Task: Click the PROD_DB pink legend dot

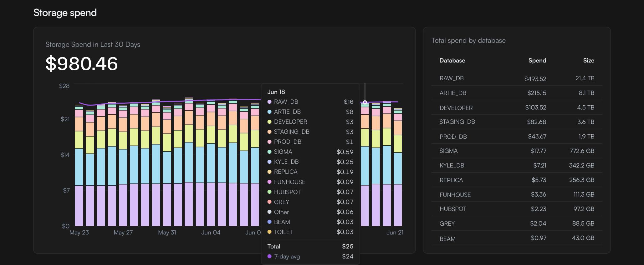Action: pyautogui.click(x=269, y=142)
